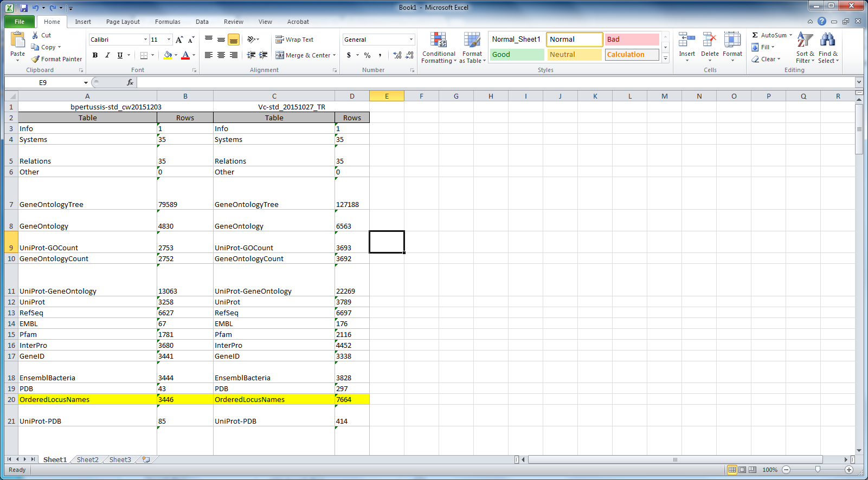The height and width of the screenshot is (480, 868).
Task: Move the zoom slider handle
Action: [x=818, y=470]
